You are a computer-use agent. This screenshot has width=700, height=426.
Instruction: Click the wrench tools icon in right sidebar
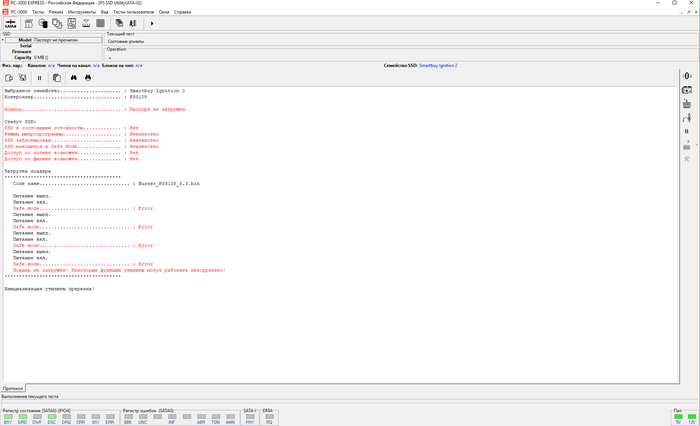[687, 159]
